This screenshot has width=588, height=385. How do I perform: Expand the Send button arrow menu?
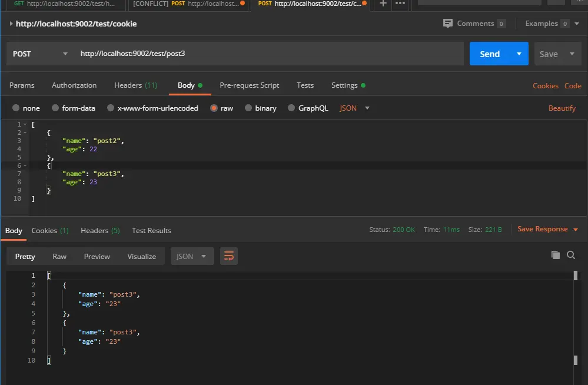pos(519,54)
